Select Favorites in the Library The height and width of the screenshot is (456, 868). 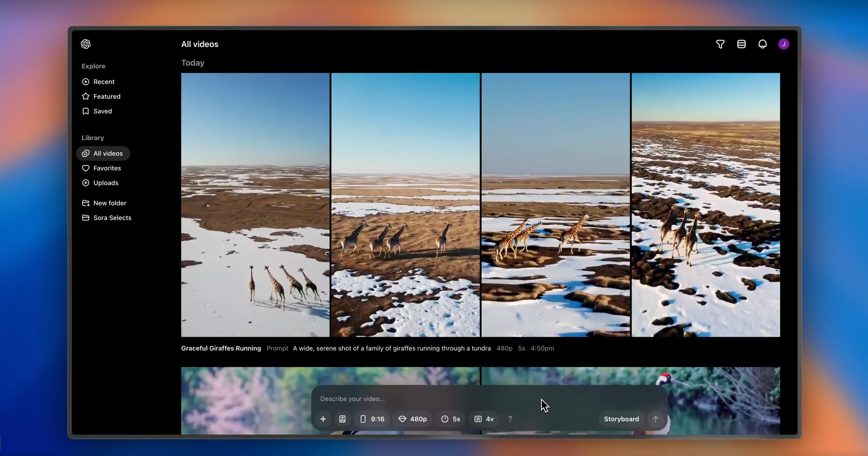point(107,168)
